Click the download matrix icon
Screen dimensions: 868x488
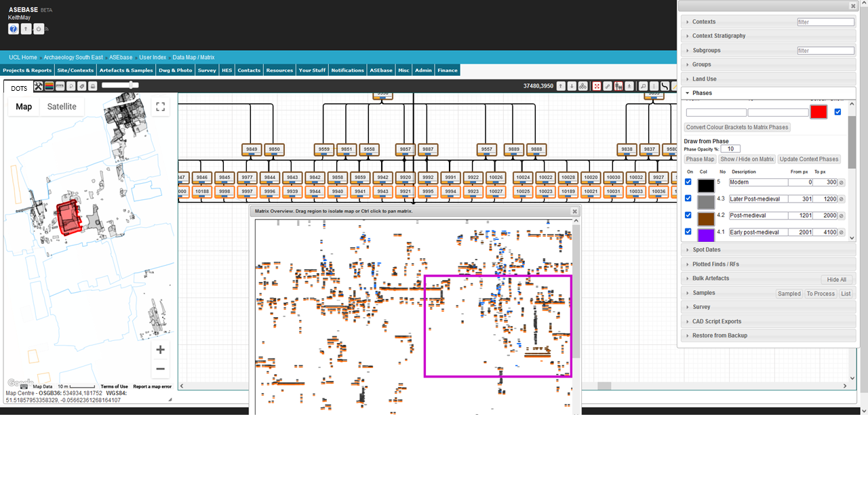629,86
